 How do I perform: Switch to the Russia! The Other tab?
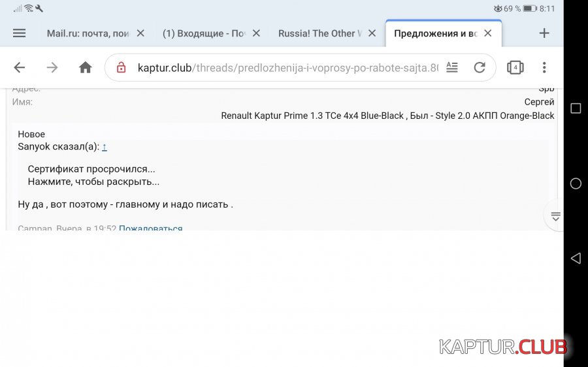click(x=319, y=33)
